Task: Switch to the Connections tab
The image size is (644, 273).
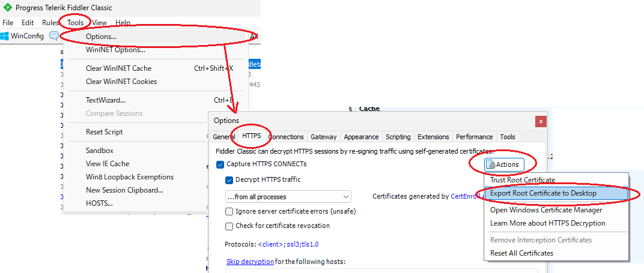Action: (287, 137)
